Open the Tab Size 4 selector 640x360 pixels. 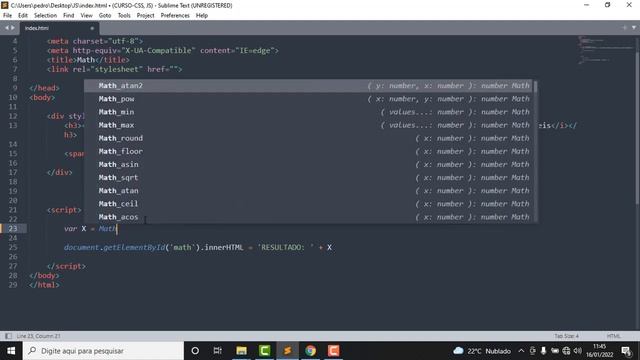(x=566, y=336)
